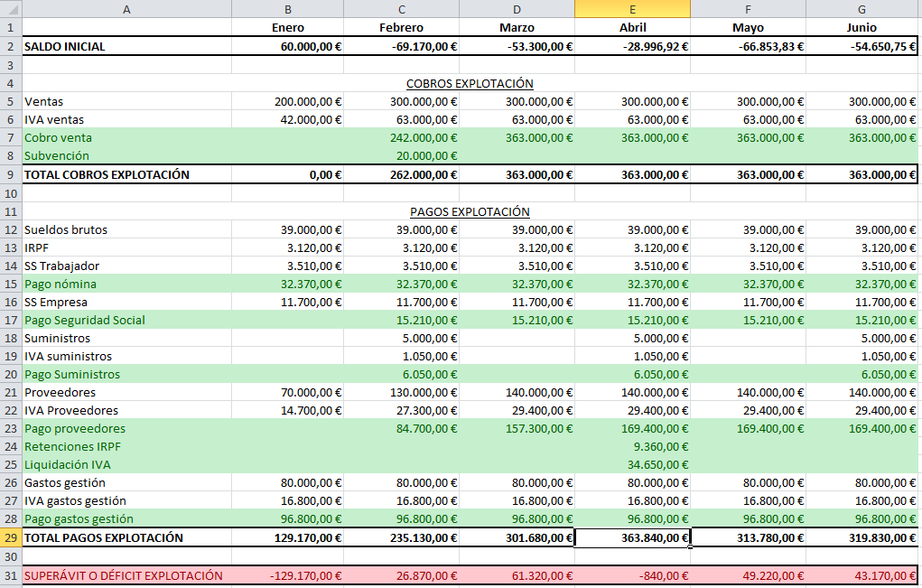
Task: Click the Gastos gestión label
Action: [x=65, y=482]
